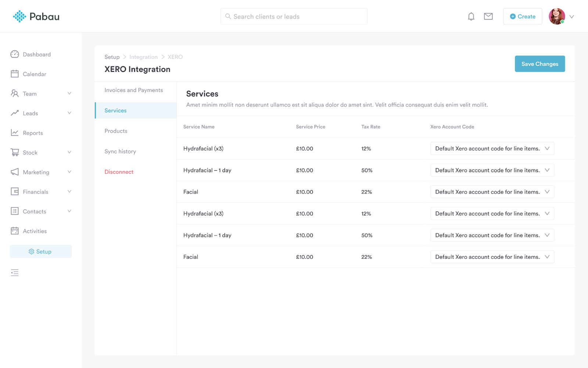Open account code dropdown for first Hydrafacial – 1 day
588x368 pixels.
492,170
